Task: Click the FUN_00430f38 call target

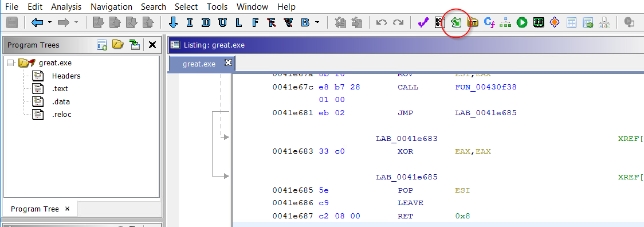Action: [x=484, y=87]
